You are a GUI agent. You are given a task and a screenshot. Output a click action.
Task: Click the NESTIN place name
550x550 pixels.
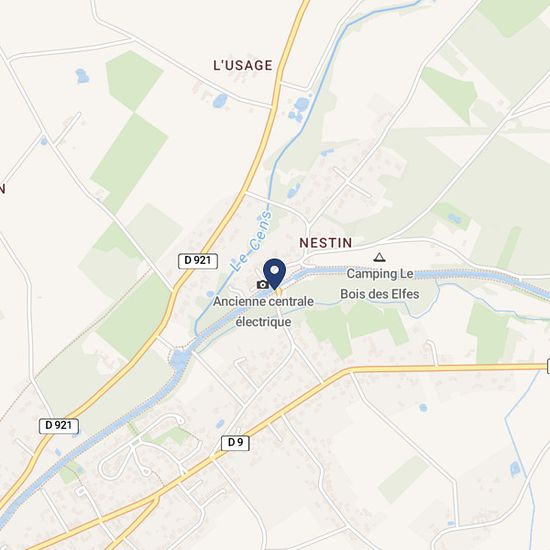pyautogui.click(x=326, y=243)
